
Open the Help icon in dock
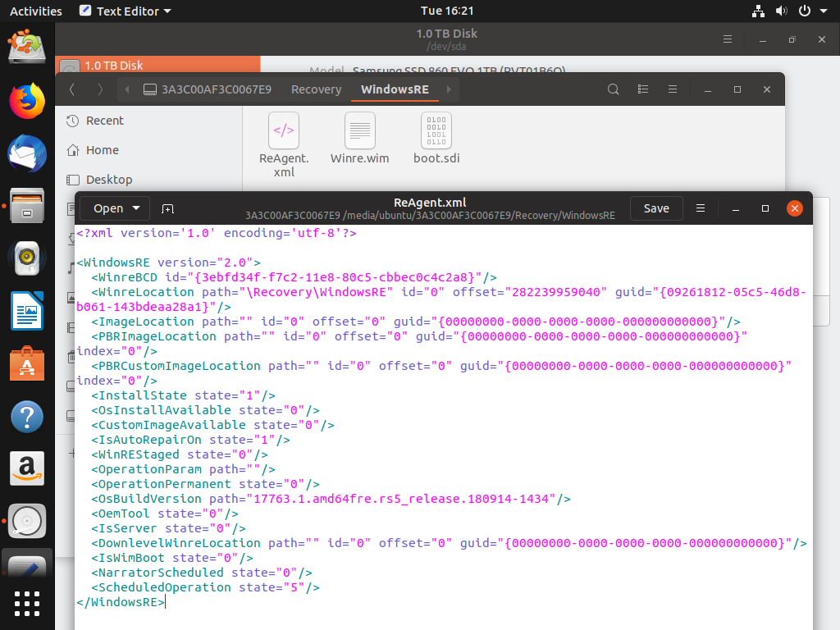point(27,416)
